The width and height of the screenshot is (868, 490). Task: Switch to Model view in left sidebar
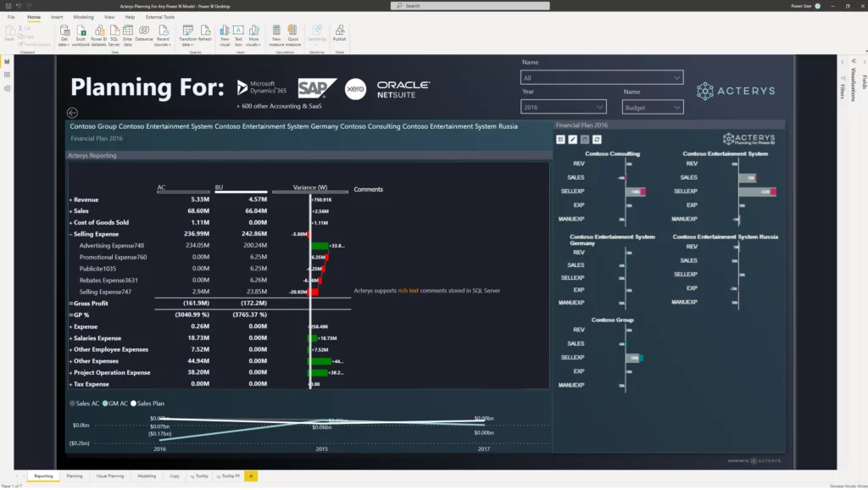point(7,88)
